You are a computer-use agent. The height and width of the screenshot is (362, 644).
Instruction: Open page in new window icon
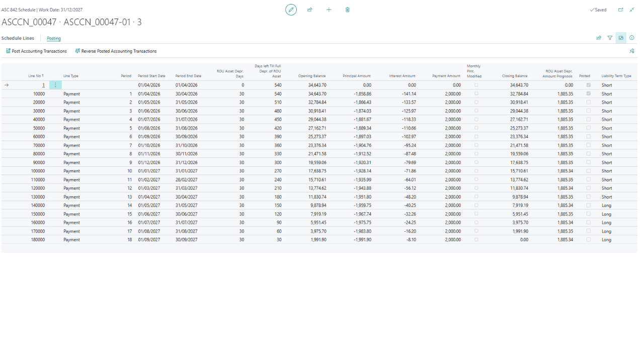620,10
